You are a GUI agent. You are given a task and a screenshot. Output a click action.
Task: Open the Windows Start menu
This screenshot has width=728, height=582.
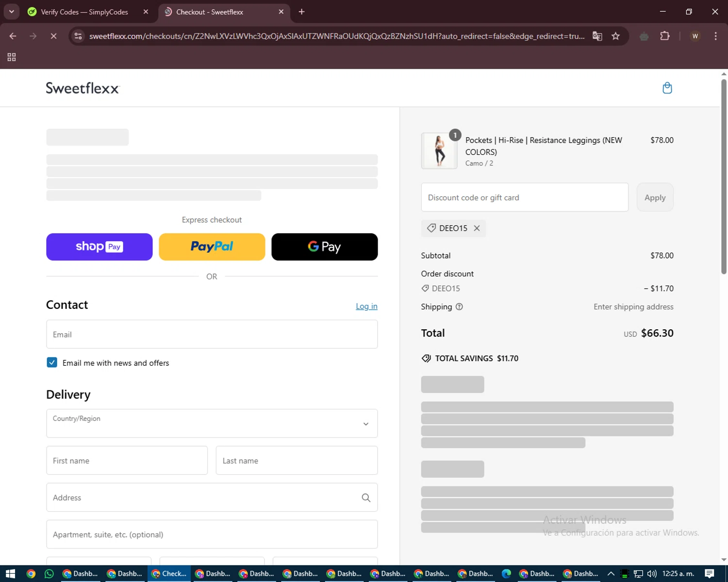tap(10, 574)
